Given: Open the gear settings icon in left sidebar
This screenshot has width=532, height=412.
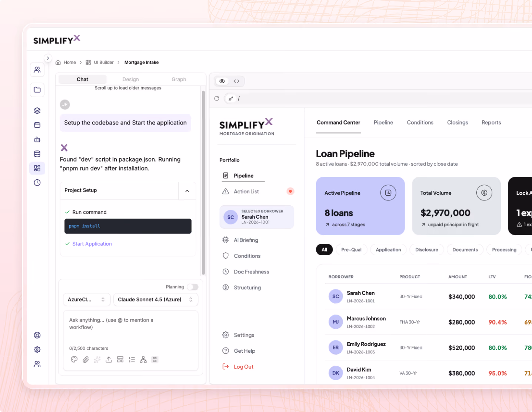Looking at the screenshot, I should 37,350.
